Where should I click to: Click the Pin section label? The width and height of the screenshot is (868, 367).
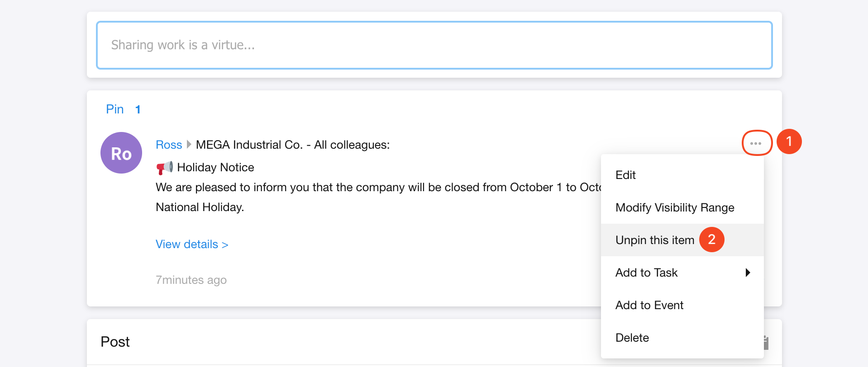point(115,109)
